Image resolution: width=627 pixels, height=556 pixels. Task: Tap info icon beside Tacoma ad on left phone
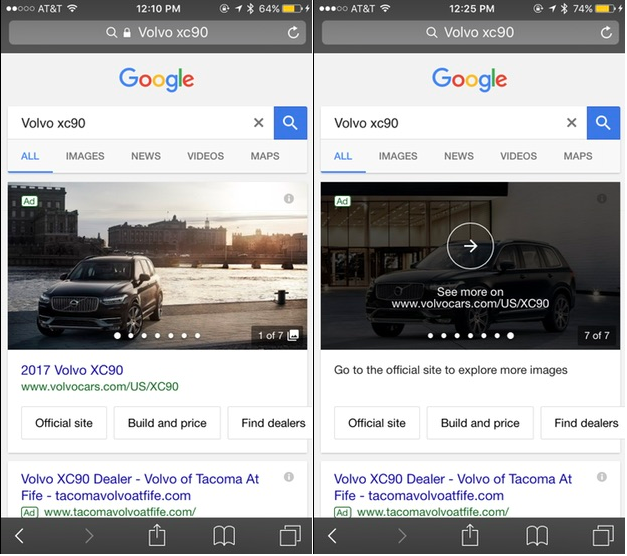click(x=289, y=477)
